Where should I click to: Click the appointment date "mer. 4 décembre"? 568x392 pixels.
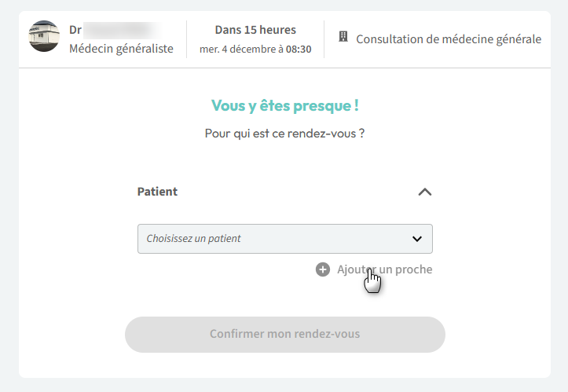click(237, 49)
